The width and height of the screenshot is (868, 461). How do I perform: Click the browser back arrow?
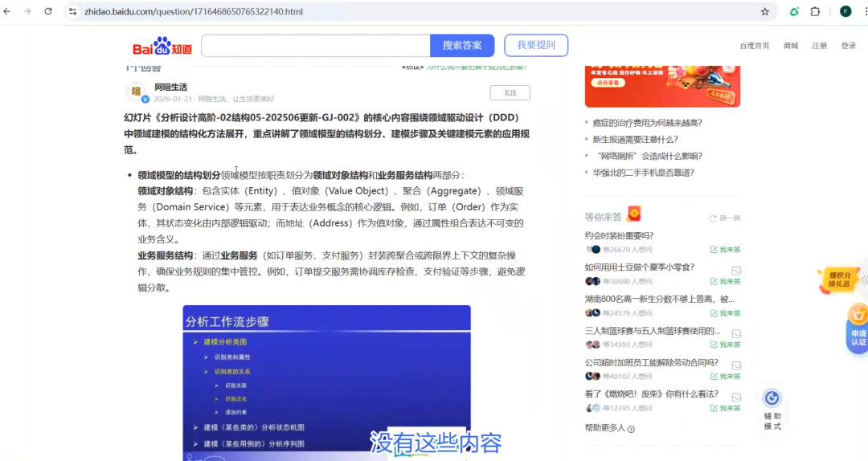(7, 11)
